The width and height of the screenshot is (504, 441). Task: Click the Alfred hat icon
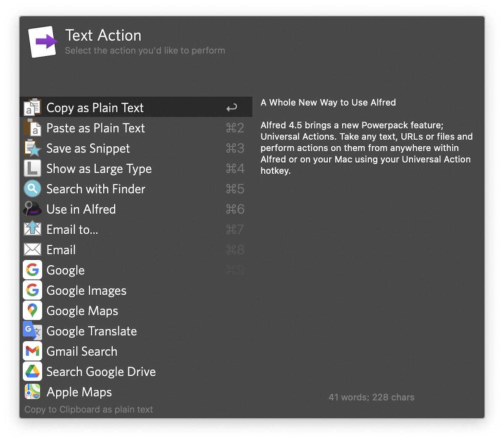coord(32,209)
